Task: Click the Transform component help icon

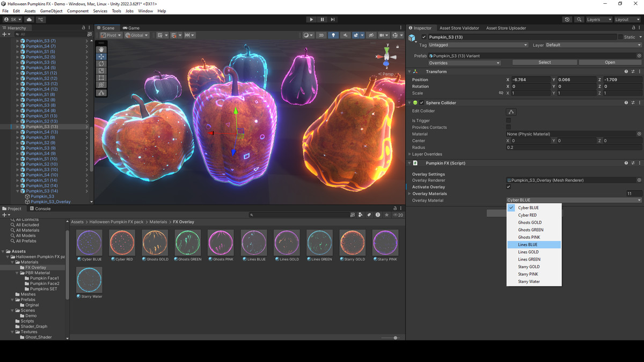Action: [x=626, y=71]
